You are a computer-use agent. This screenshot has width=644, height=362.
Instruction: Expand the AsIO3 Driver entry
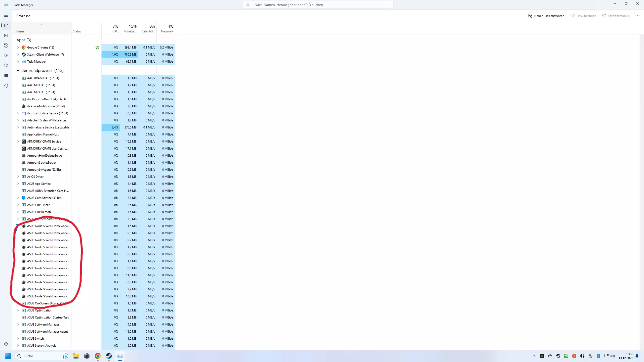tap(18, 177)
